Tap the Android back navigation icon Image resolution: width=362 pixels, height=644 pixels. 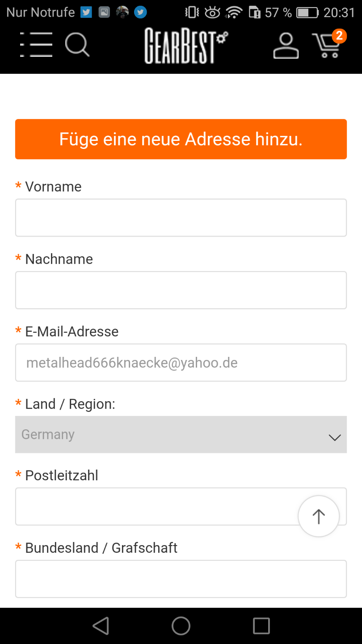pyautogui.click(x=101, y=626)
